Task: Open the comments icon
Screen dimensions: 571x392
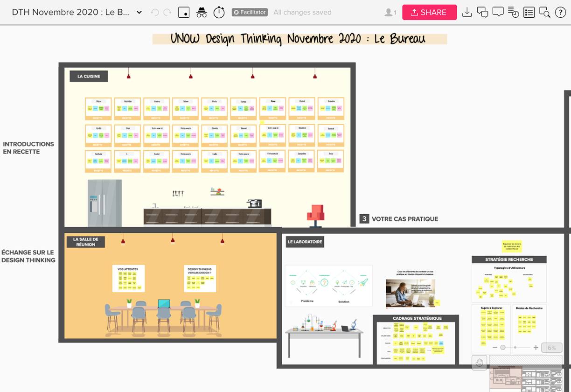Action: coord(498,13)
